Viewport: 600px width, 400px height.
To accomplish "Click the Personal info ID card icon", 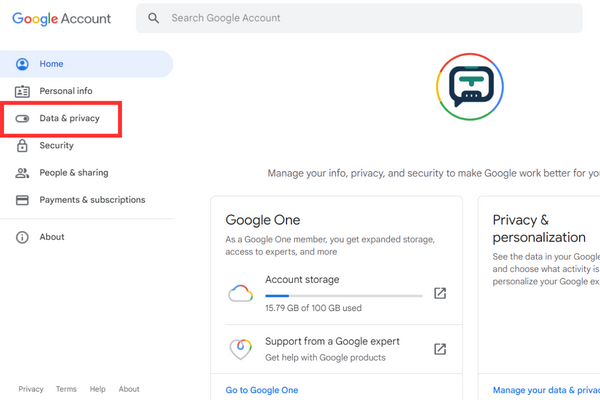I will [x=22, y=91].
